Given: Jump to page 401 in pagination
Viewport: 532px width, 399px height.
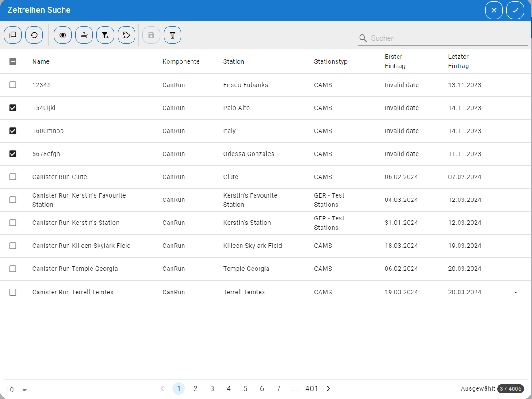Looking at the screenshot, I should (311, 388).
